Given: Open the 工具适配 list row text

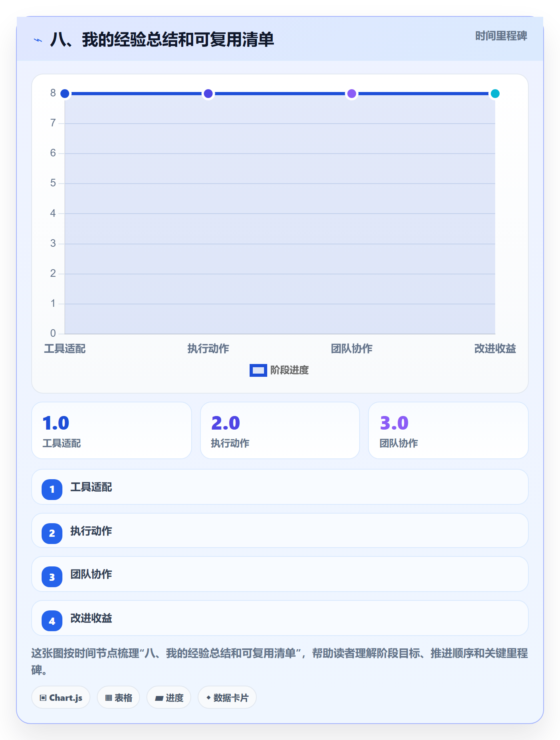Looking at the screenshot, I should point(91,487).
